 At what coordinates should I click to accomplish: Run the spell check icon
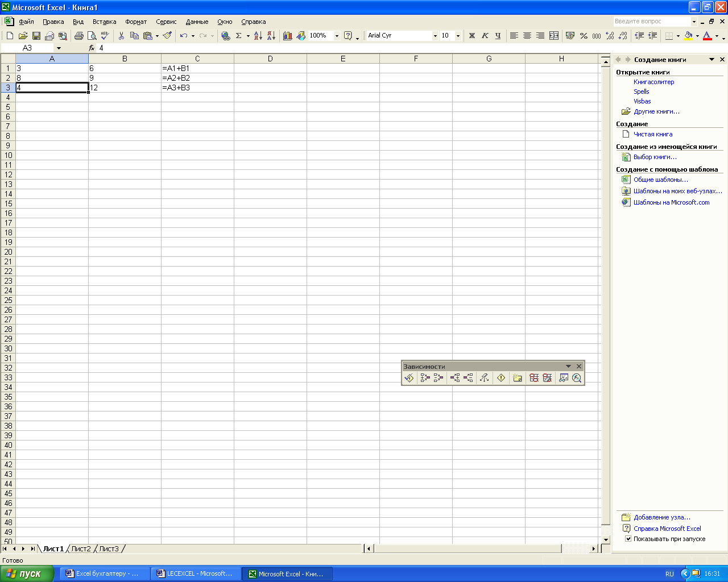[x=105, y=36]
